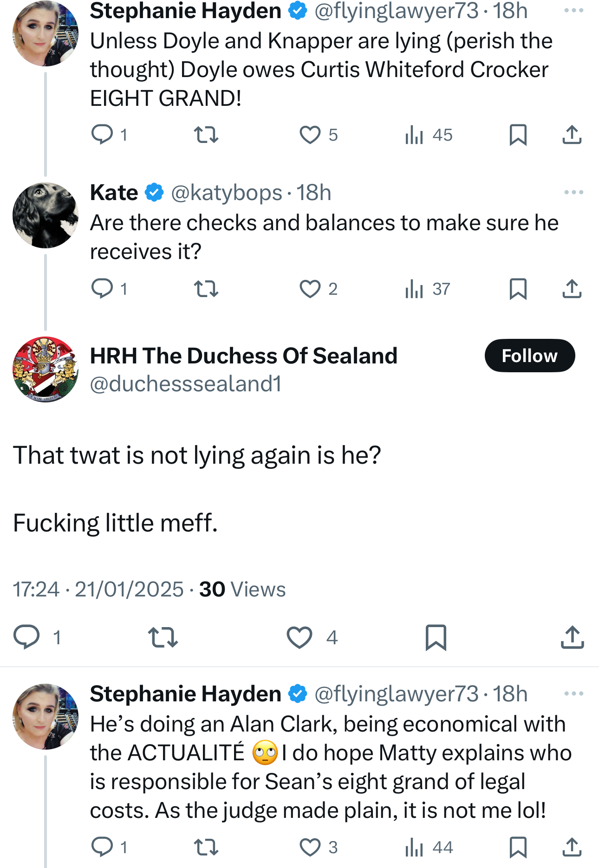Image resolution: width=599 pixels, height=868 pixels.
Task: Like Kate's checks and balances reply
Action: pos(310,289)
